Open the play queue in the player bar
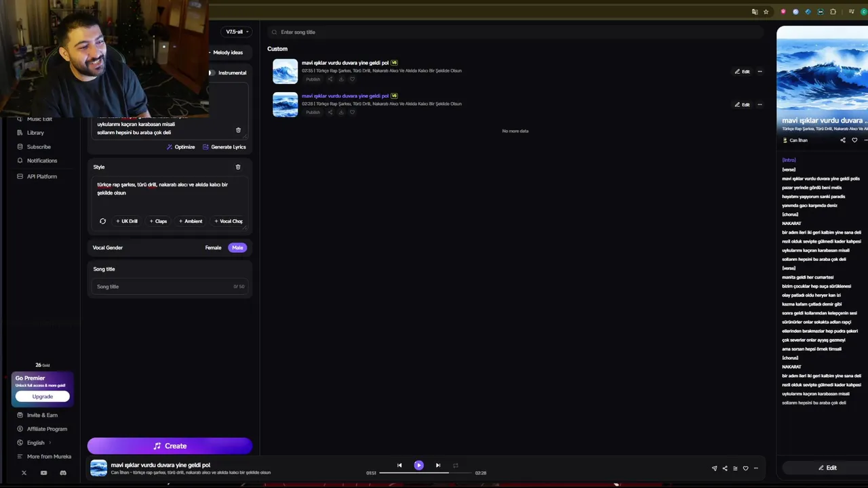 [x=735, y=468]
